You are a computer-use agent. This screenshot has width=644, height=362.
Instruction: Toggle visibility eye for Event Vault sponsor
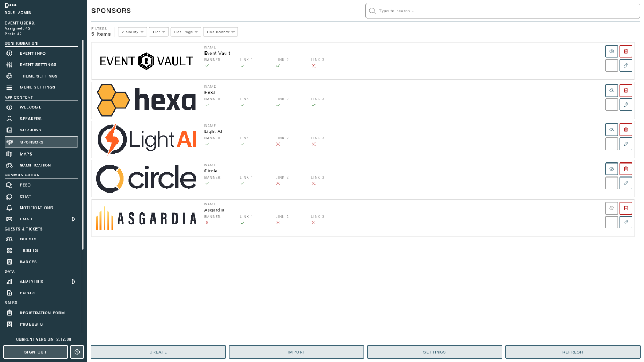pos(611,51)
